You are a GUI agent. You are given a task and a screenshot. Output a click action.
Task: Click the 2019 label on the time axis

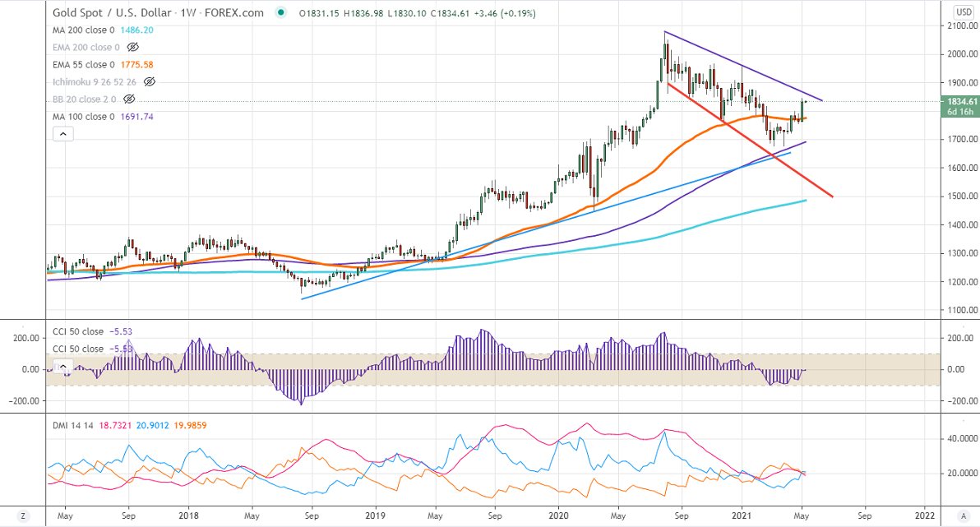tap(375, 515)
